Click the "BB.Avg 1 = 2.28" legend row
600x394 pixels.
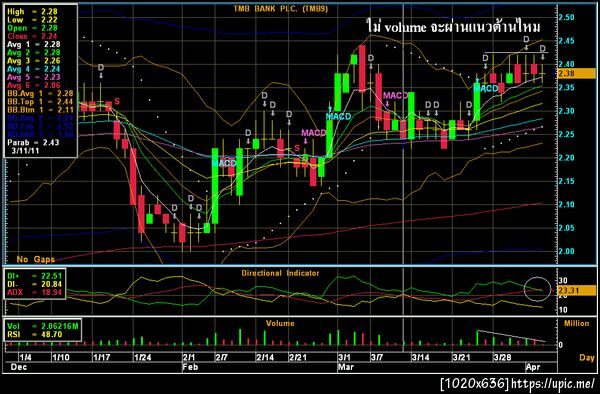pyautogui.click(x=40, y=93)
